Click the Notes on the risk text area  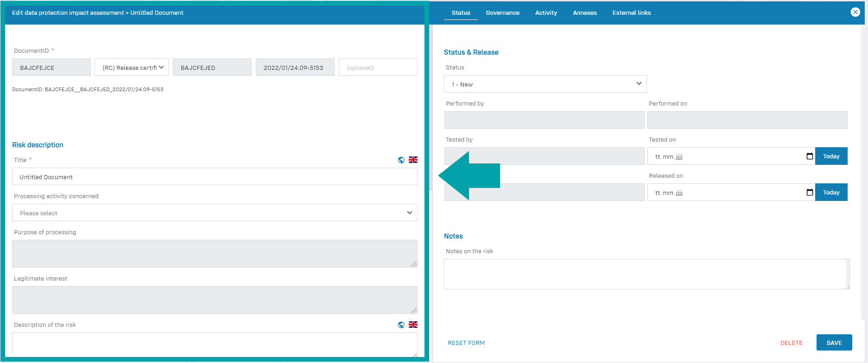click(x=646, y=274)
